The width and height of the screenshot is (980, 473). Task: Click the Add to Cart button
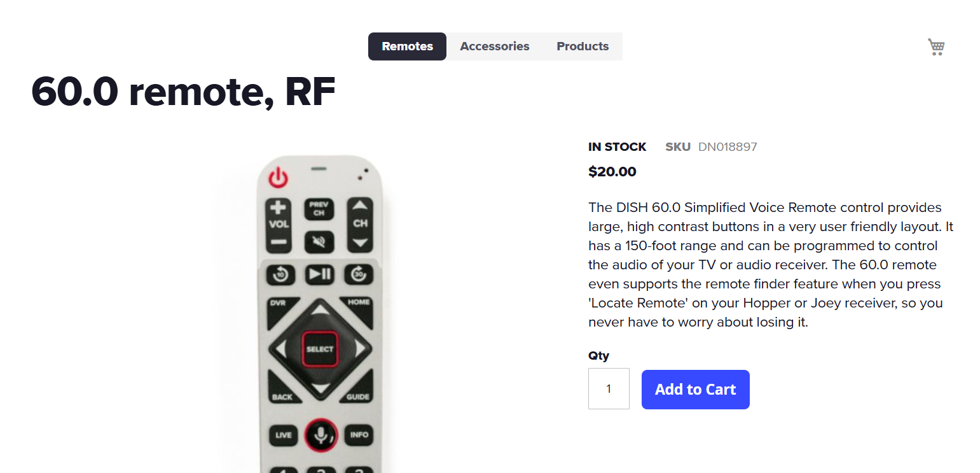click(x=695, y=390)
